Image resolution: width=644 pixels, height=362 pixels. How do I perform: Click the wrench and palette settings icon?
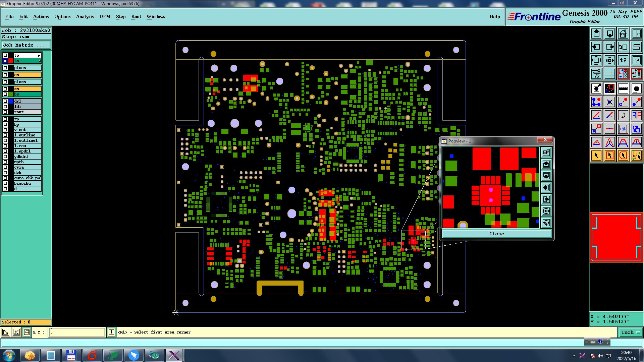[596, 73]
